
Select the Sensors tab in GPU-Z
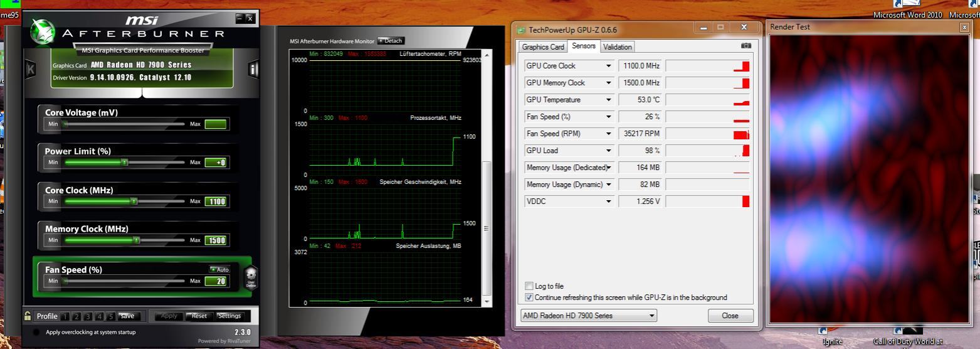pos(584,46)
